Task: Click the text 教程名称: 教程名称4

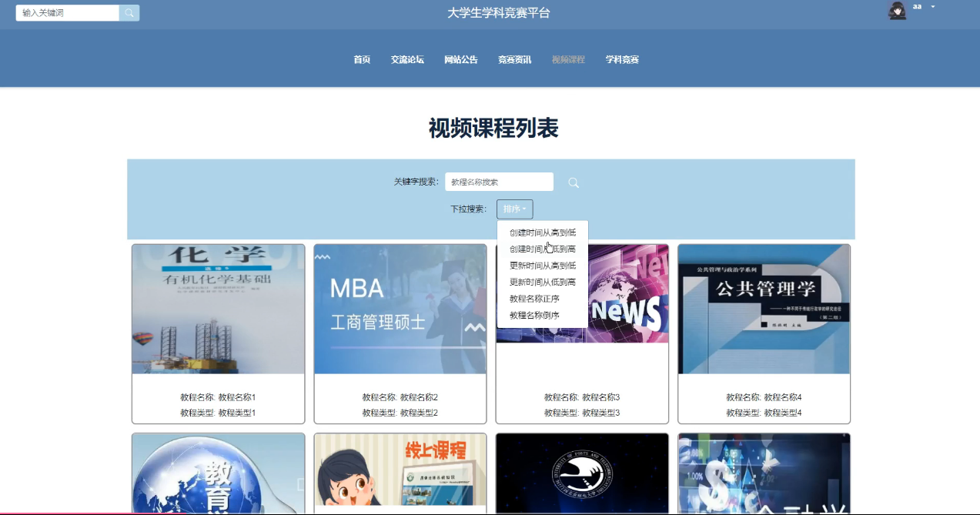Action: [764, 398]
